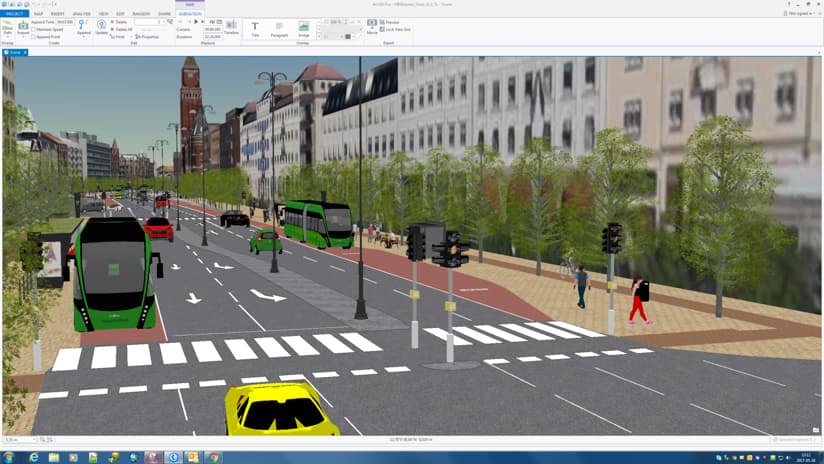Click the Delete keyframe button

click(119, 22)
